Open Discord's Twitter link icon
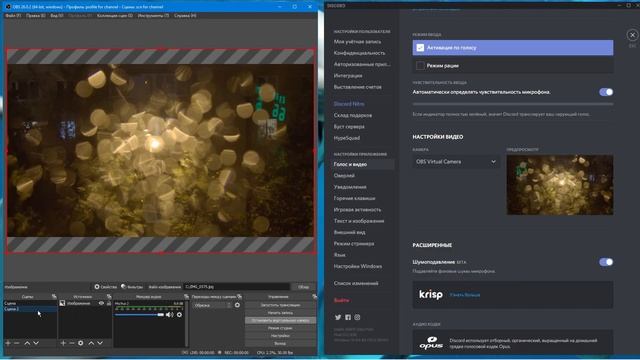 click(x=338, y=317)
